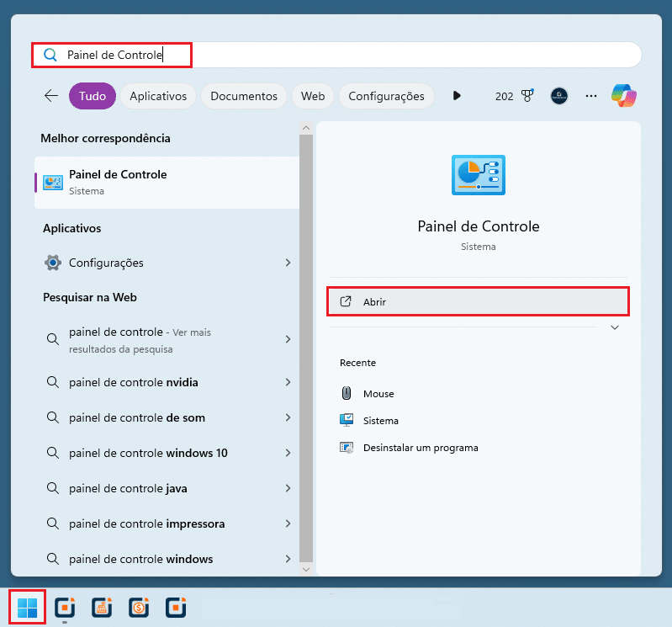Select the Web filter tab
This screenshot has width=672, height=627.
(x=313, y=96)
